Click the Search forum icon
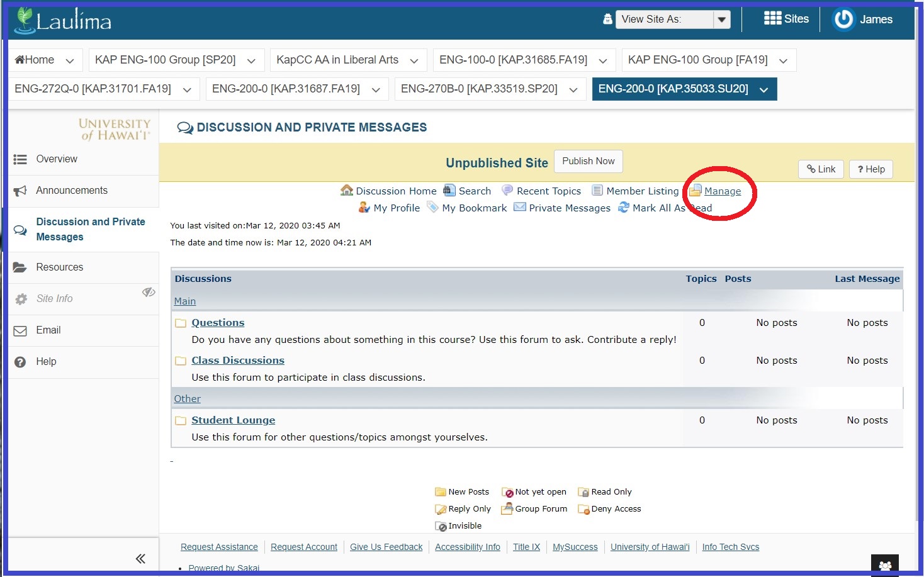The height and width of the screenshot is (577, 924). 449,191
